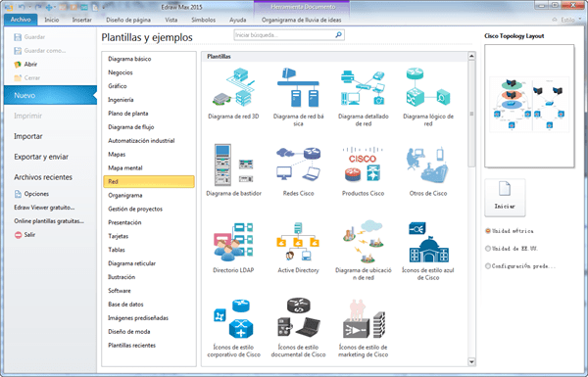Click the template list scroll down arrow

pyautogui.click(x=471, y=361)
